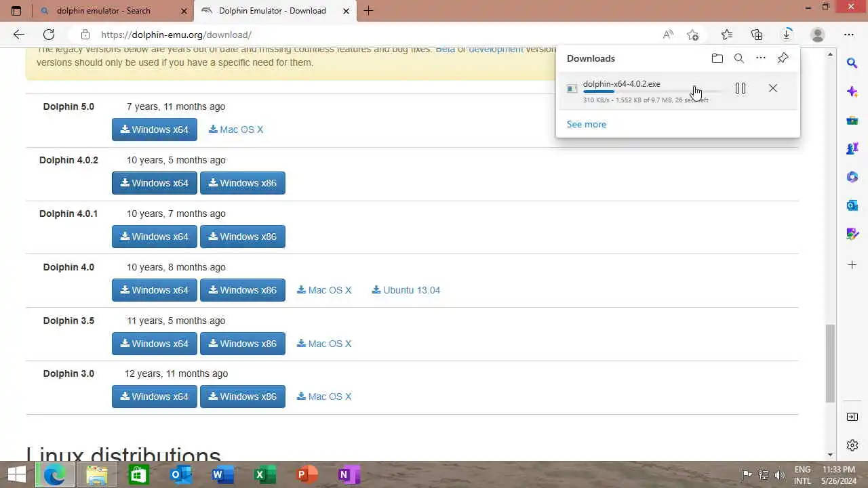Click See more in Downloads
This screenshot has height=488, width=868.
[587, 124]
